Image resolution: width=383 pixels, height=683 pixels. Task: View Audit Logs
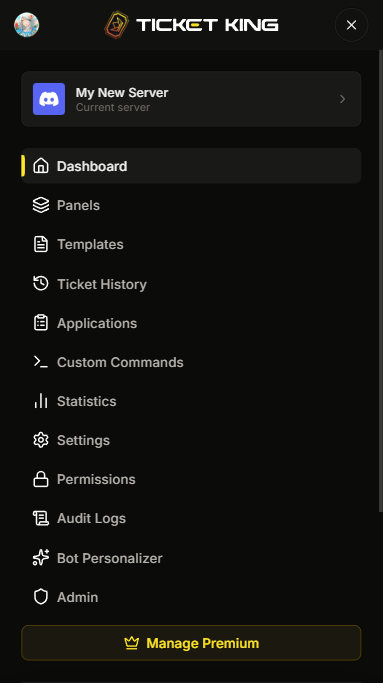[x=191, y=518]
